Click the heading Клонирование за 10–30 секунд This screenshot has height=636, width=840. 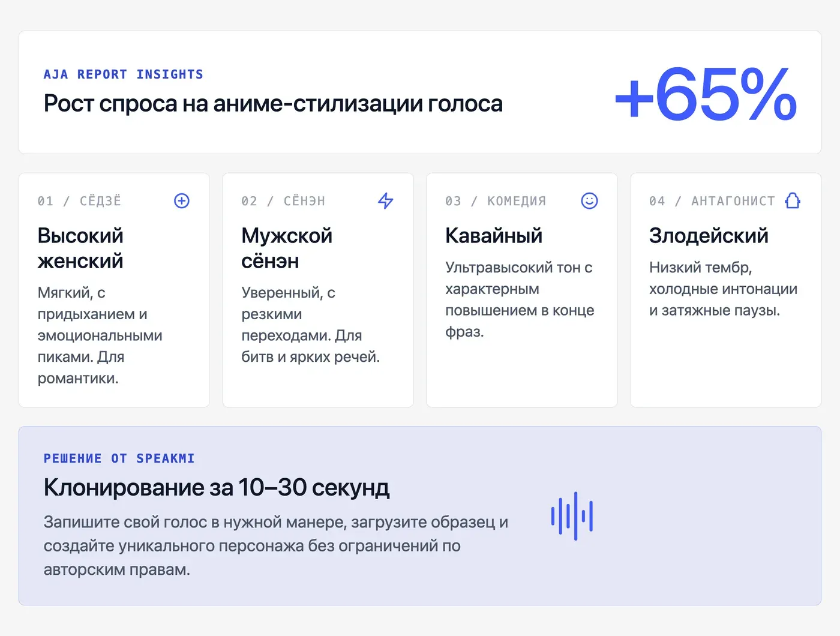(x=217, y=488)
